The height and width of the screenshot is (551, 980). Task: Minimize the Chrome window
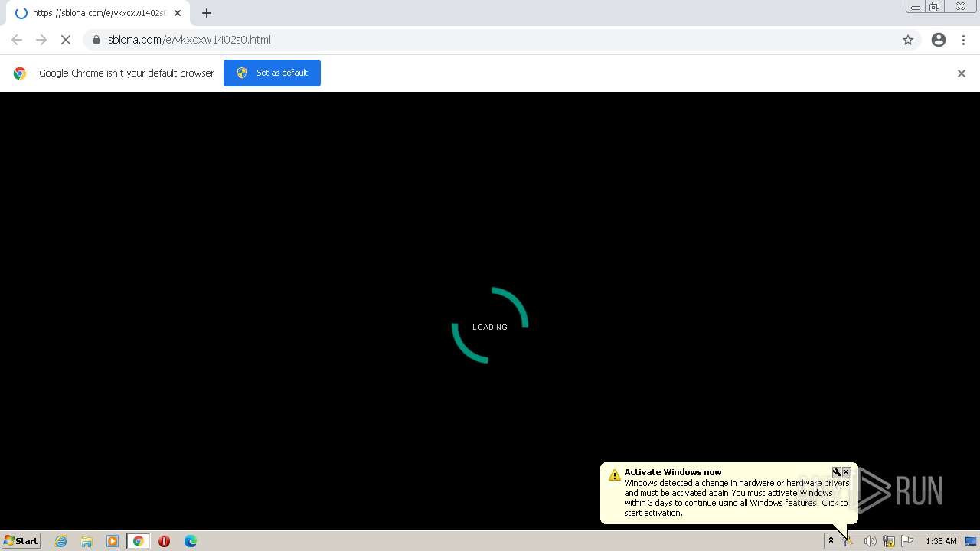pos(916,7)
